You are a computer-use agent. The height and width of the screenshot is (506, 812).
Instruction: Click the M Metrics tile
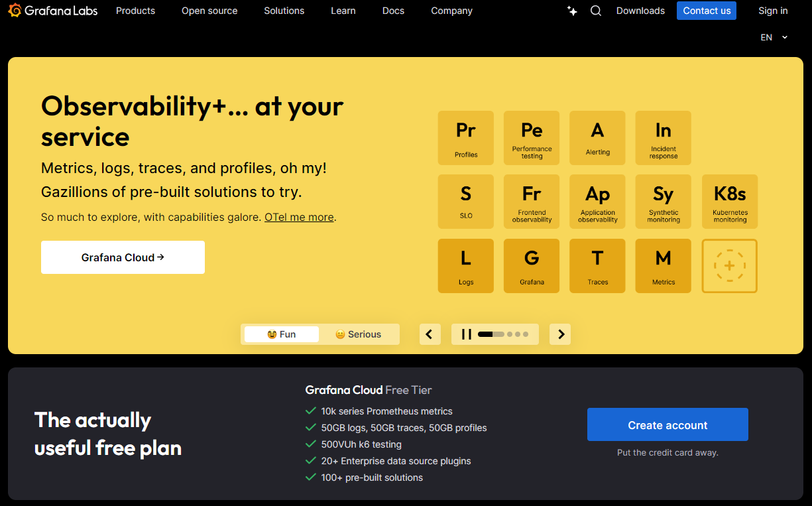point(664,266)
